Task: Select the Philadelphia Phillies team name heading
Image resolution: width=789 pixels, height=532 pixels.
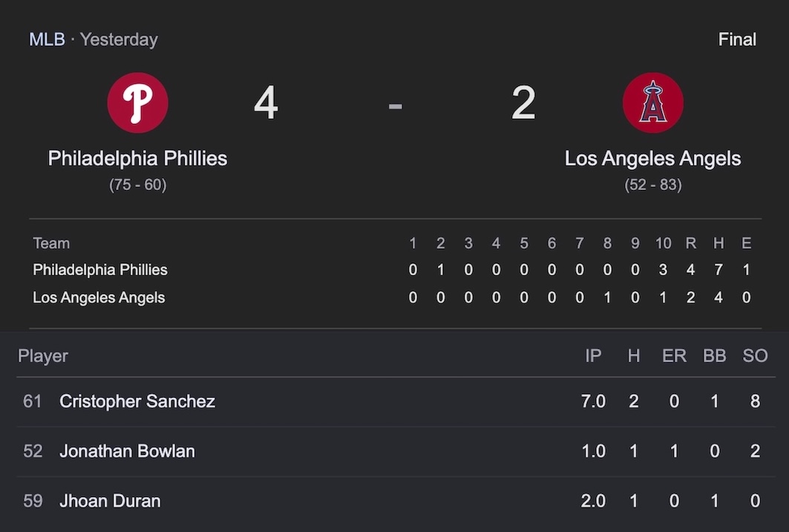Action: pyautogui.click(x=138, y=158)
